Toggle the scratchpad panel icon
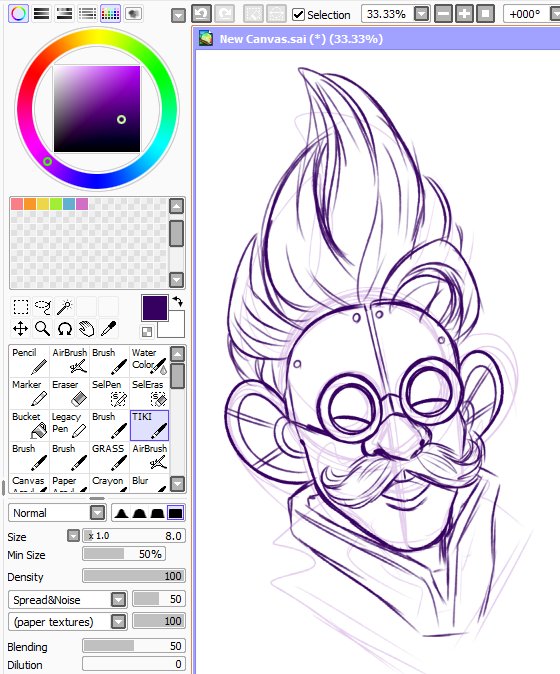Screen dimensions: 560x674 pos(134,14)
